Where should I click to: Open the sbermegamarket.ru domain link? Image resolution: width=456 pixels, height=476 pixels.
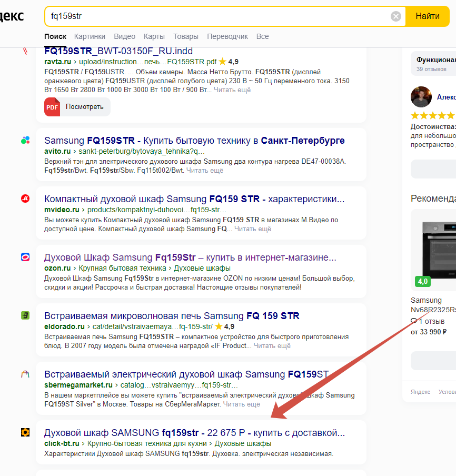point(78,385)
